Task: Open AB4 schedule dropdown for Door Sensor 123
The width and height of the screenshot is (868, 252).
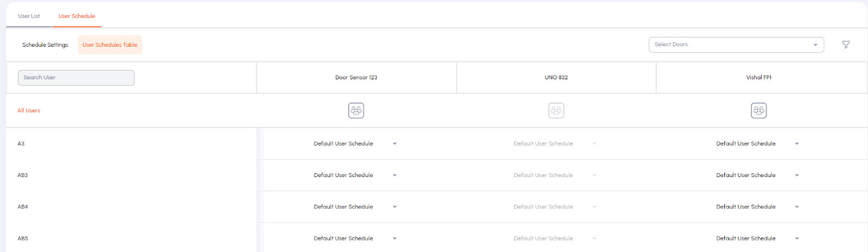Action: (x=355, y=207)
